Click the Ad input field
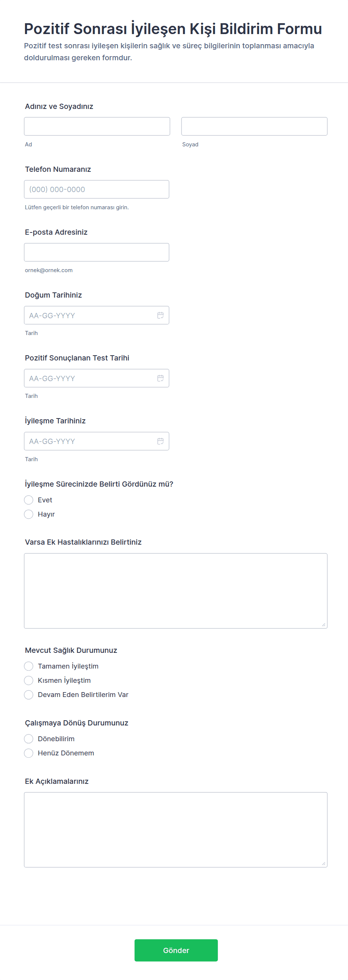Viewport: 348px width, 980px height. click(97, 126)
